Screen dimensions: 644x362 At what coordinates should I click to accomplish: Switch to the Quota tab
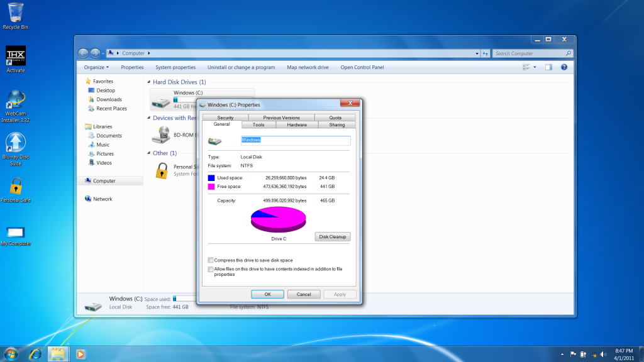click(335, 118)
